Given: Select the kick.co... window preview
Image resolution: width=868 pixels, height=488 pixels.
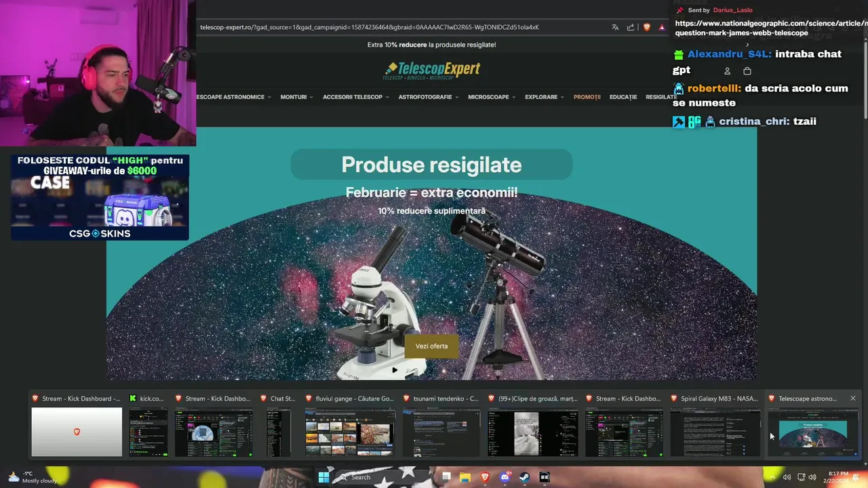Looking at the screenshot, I should [x=148, y=424].
